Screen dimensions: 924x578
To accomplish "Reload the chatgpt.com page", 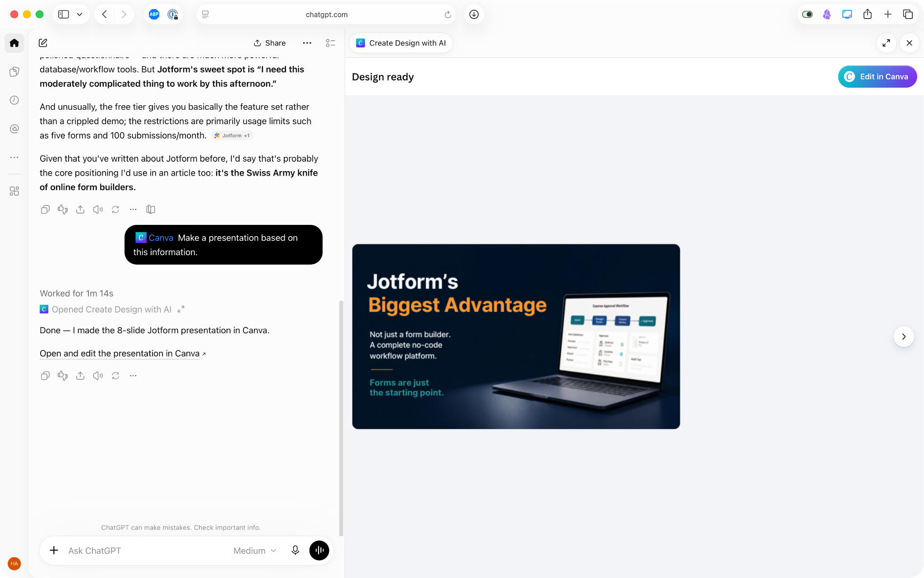I will pyautogui.click(x=448, y=14).
